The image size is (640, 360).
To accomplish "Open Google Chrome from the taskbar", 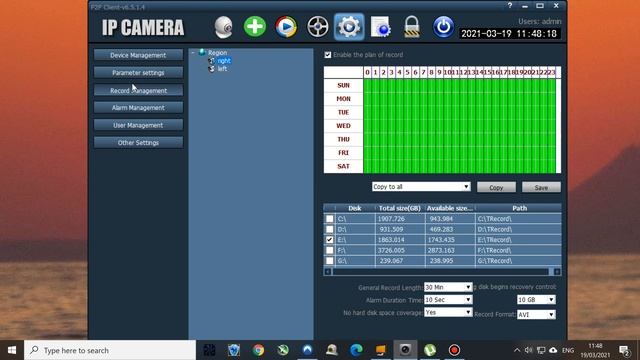I will coord(258,350).
